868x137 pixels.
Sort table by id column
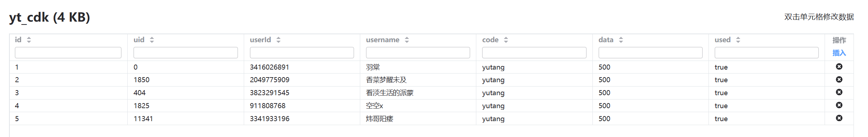[x=29, y=40]
